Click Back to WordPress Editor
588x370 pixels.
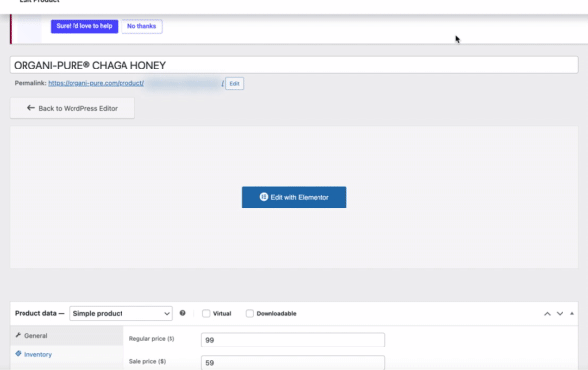(x=72, y=109)
